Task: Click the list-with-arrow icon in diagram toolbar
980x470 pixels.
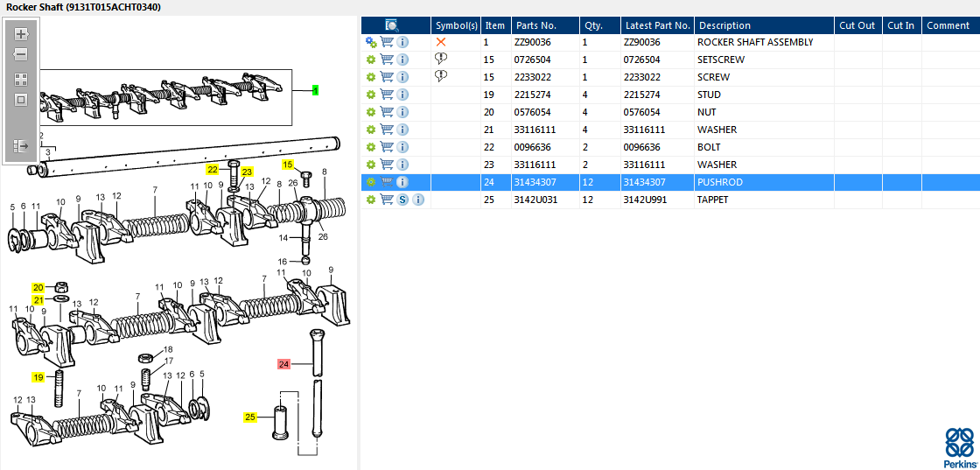Action: [21, 146]
